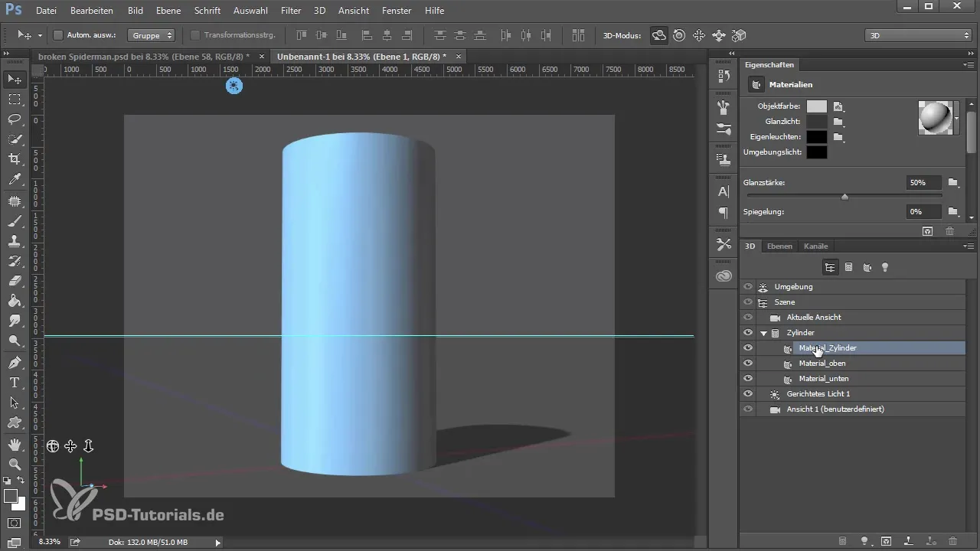980x551 pixels.
Task: Toggle visibility of Umgebung
Action: coord(748,287)
